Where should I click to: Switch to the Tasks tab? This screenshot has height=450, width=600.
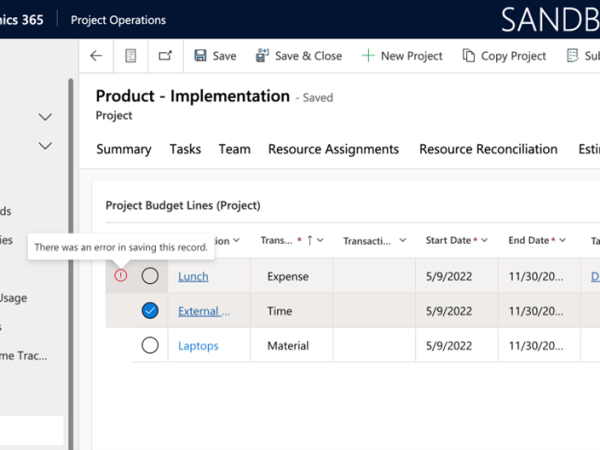[185, 149]
